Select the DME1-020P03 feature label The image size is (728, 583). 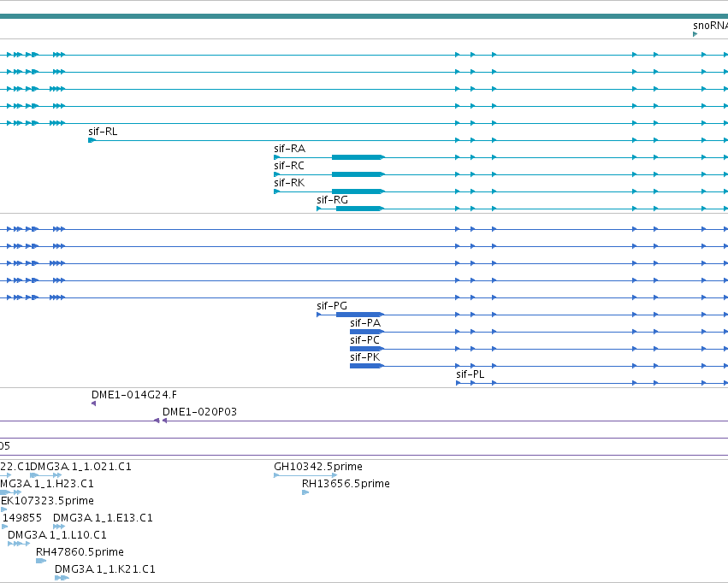[199, 412]
